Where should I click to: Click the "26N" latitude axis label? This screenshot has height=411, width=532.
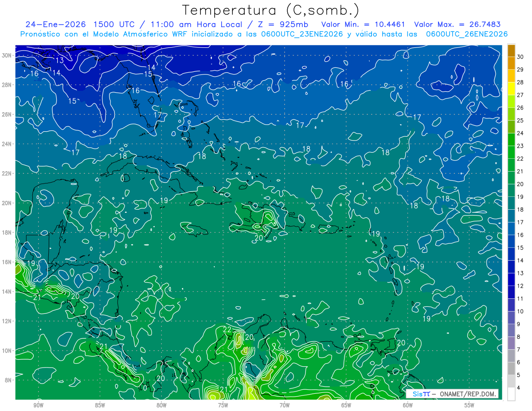point(7,114)
